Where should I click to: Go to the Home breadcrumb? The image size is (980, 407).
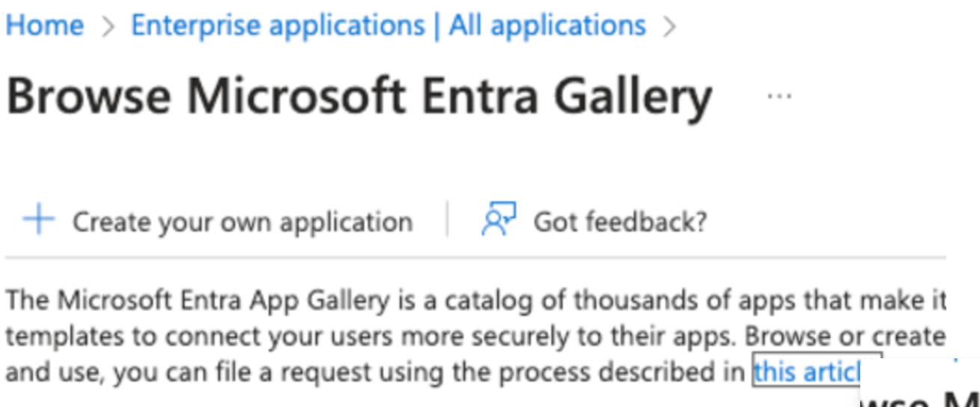click(x=44, y=25)
